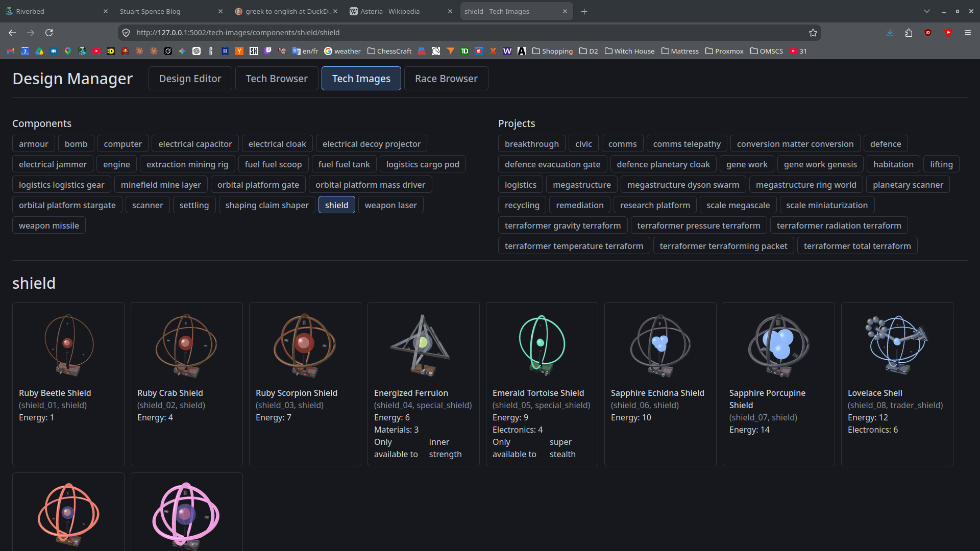Open the browser downloads panel
Viewport: 980px width, 551px height.
point(890,33)
